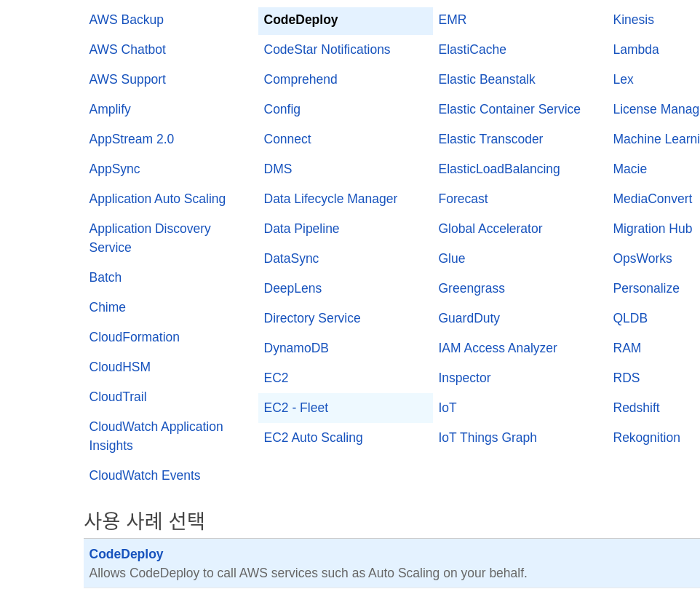Screen dimensions: 700x597
Task: Select GuardDuty from the list
Action: point(469,318)
